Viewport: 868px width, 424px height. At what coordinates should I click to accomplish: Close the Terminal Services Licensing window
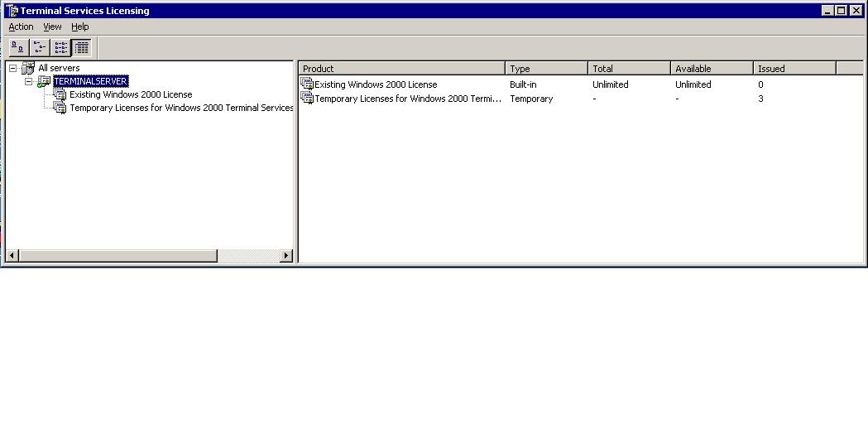click(856, 11)
